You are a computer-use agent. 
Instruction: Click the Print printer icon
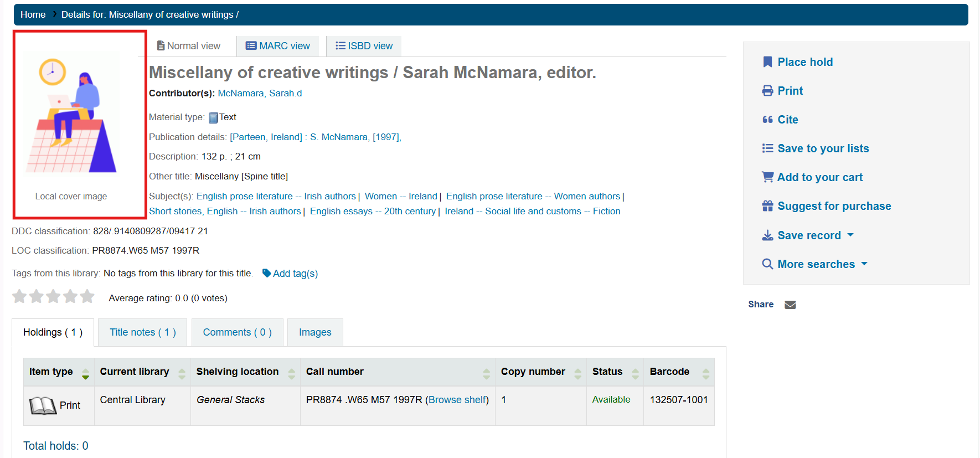(767, 91)
